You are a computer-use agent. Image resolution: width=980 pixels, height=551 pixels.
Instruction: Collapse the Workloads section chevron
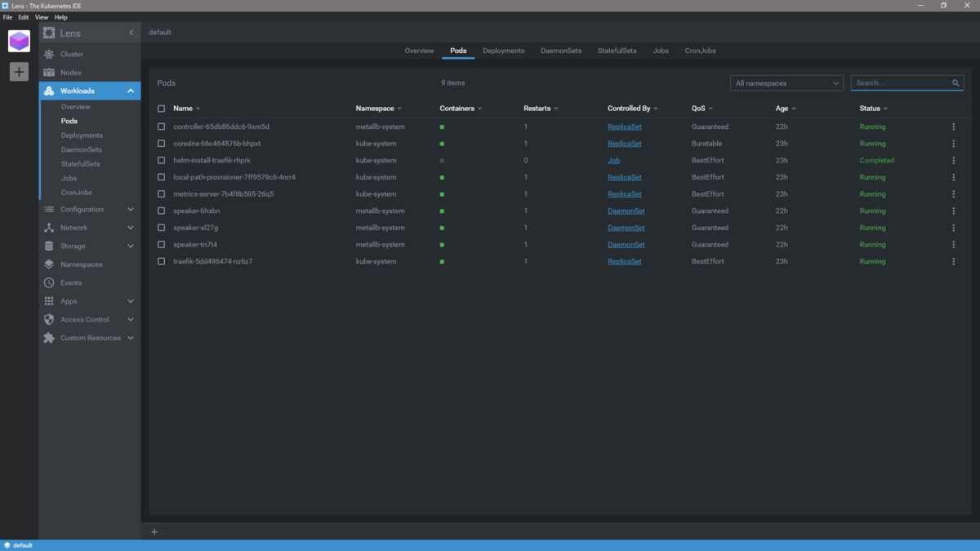131,91
